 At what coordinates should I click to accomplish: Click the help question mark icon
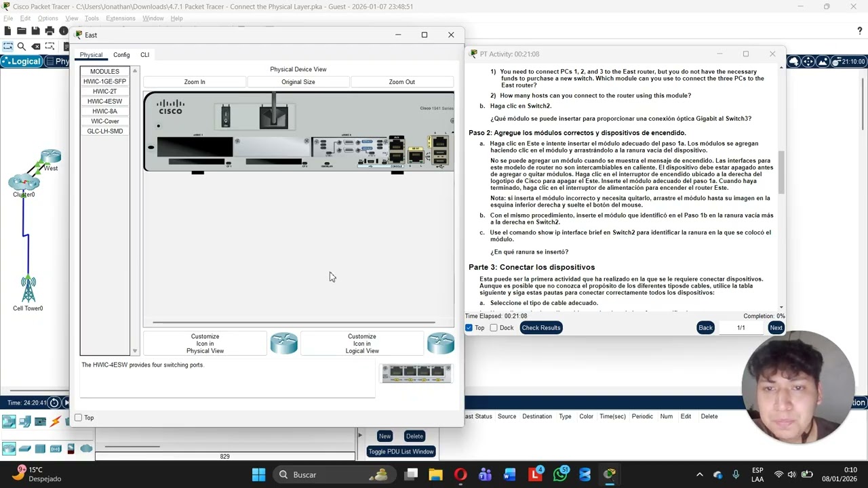click(860, 30)
